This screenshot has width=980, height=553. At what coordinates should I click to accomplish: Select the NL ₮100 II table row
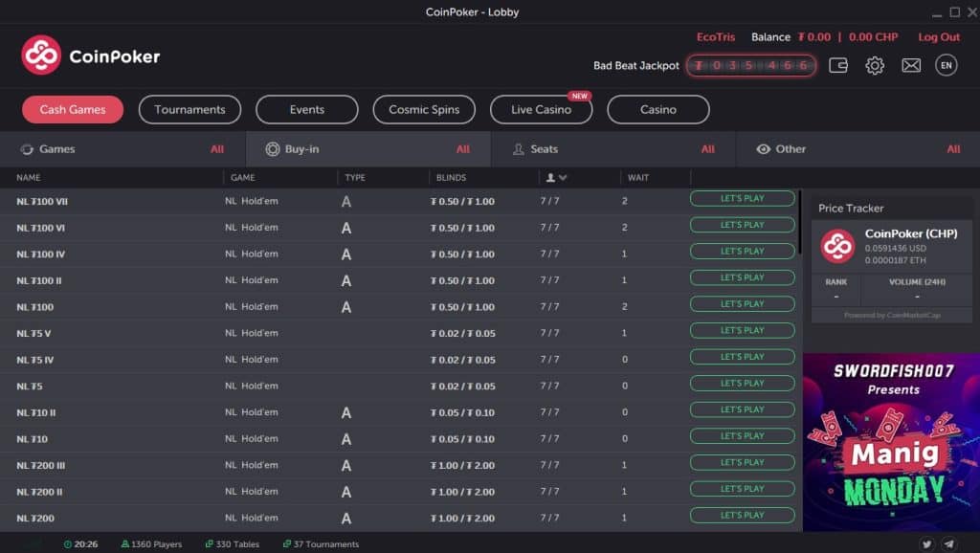[x=400, y=280]
